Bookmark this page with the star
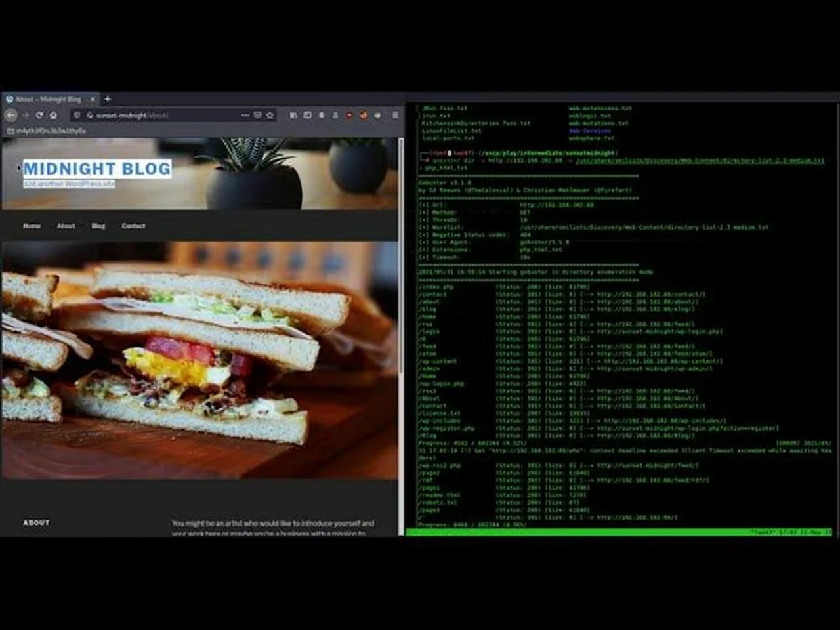 point(270,115)
